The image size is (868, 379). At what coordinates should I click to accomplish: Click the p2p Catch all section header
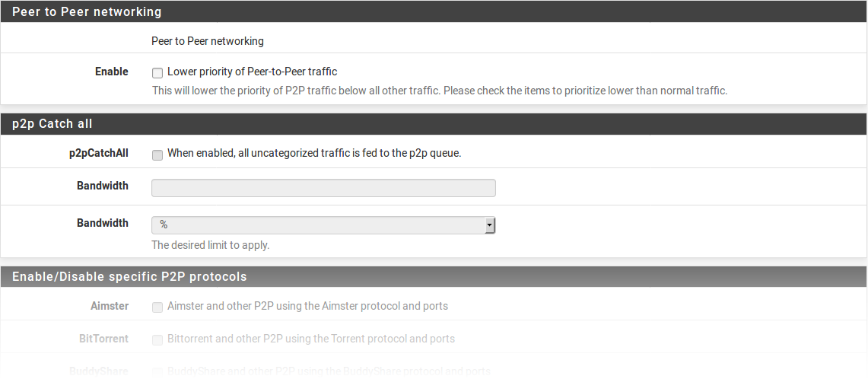(52, 123)
